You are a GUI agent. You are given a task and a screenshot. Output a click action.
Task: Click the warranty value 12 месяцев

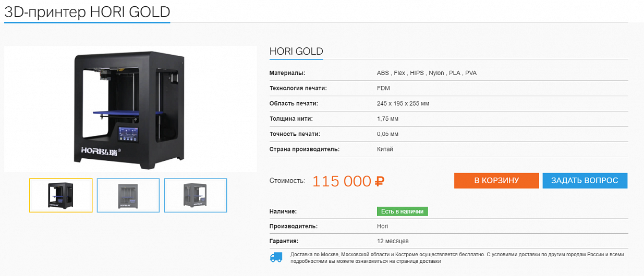click(393, 241)
